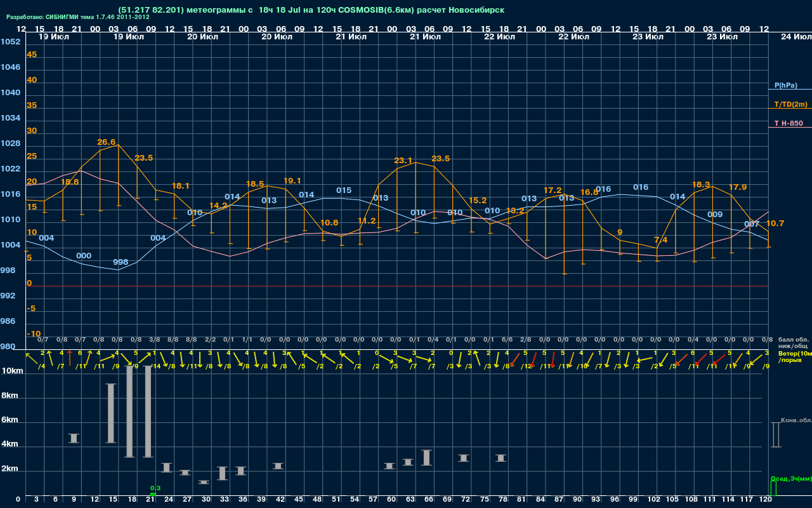Click the 18.1 temperature value
This screenshot has height=508, width=812.
(x=181, y=186)
